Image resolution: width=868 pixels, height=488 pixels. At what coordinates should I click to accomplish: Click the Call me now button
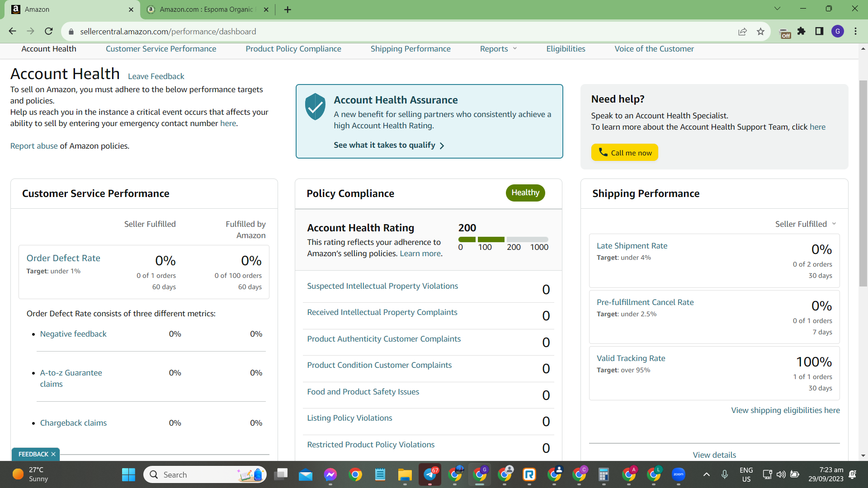coord(625,153)
